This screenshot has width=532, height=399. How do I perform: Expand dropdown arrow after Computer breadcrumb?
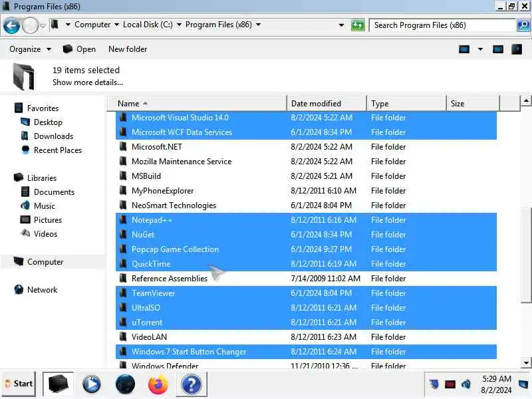point(116,25)
